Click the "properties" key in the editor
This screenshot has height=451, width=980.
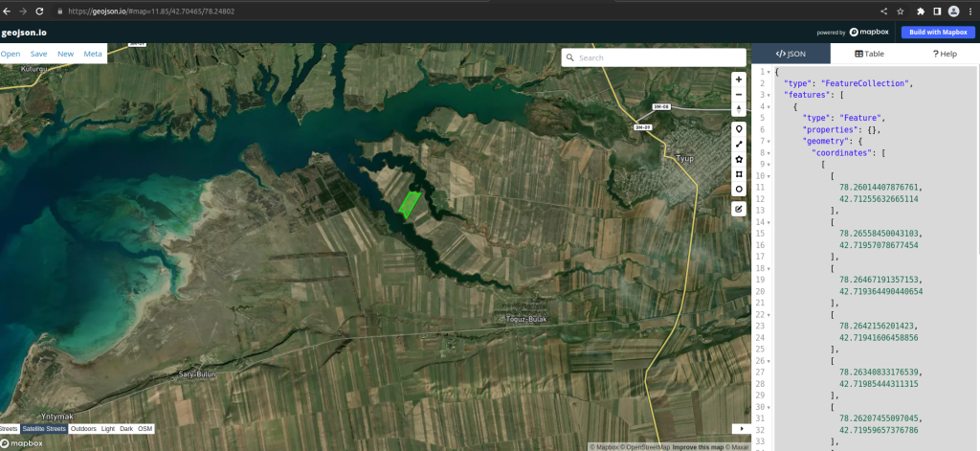(x=829, y=129)
